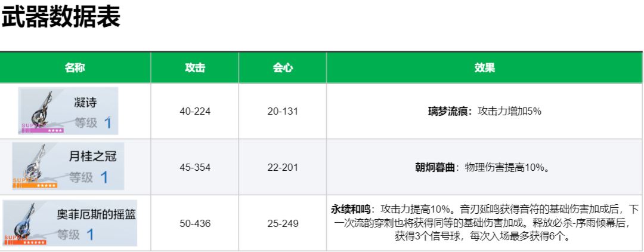Select the 攻击 column header
The height and width of the screenshot is (252, 644).
pyautogui.click(x=194, y=68)
